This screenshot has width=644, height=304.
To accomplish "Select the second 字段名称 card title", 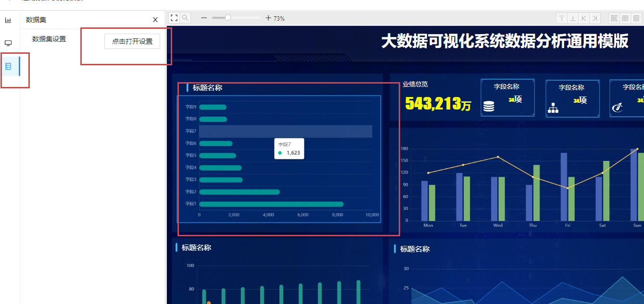I will (x=571, y=87).
